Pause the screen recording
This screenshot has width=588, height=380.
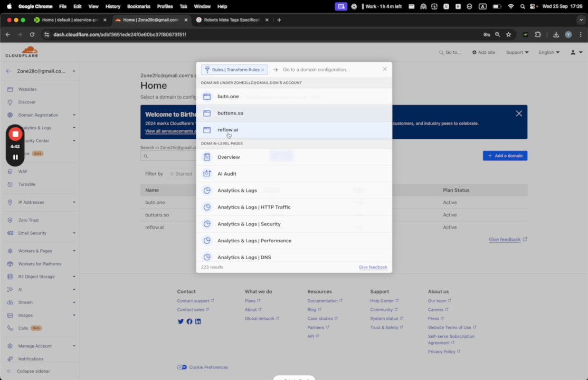pos(15,157)
